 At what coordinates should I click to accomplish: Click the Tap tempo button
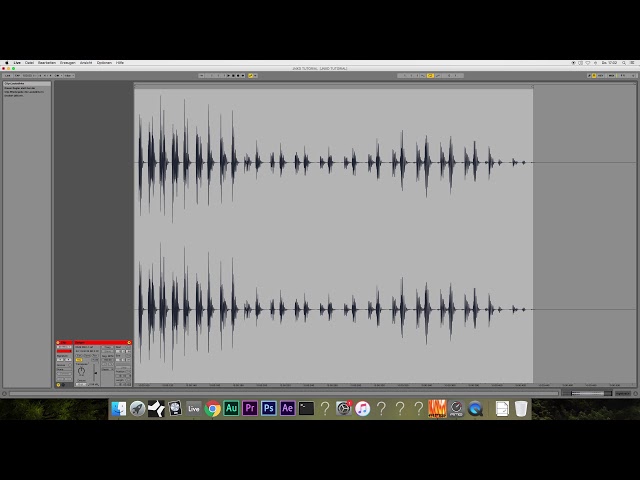point(18,76)
